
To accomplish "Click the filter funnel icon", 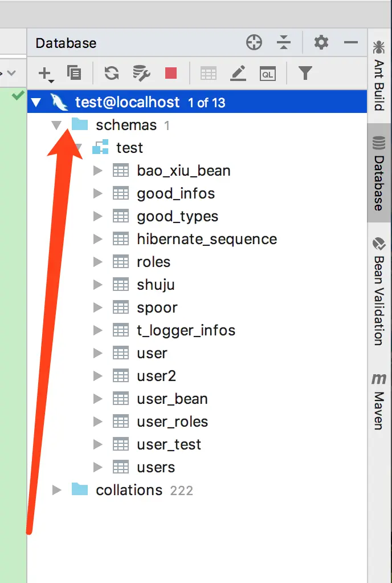I will click(305, 72).
